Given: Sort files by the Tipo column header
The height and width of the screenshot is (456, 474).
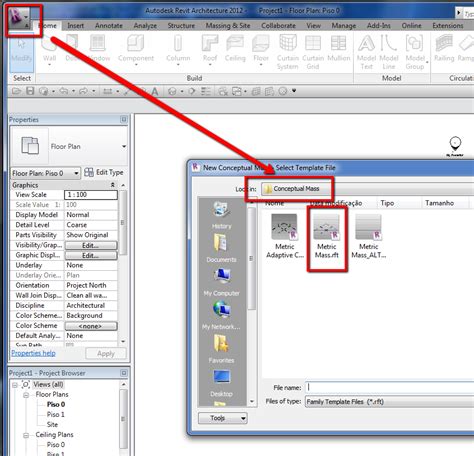Looking at the screenshot, I should coord(387,203).
